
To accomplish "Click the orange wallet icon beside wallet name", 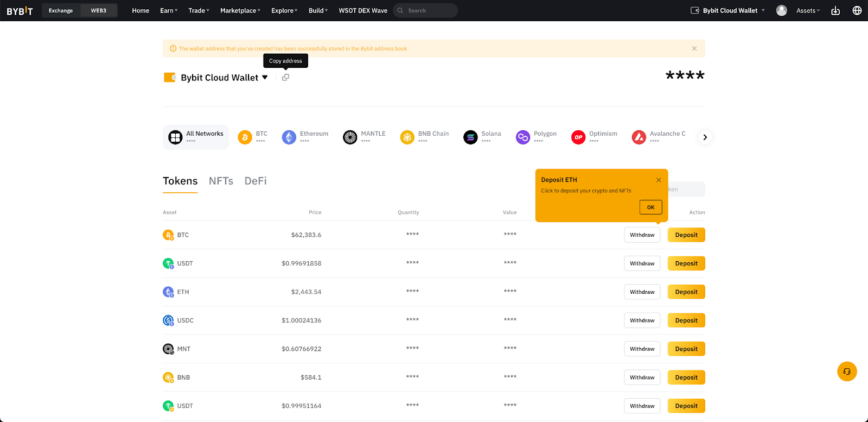I will [170, 78].
